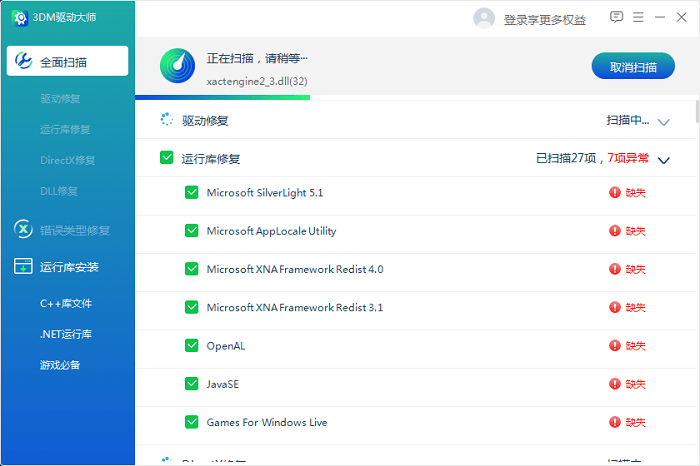Click the Microsoft AppLocale Utility label
This screenshot has width=700, height=466.
(x=271, y=231)
